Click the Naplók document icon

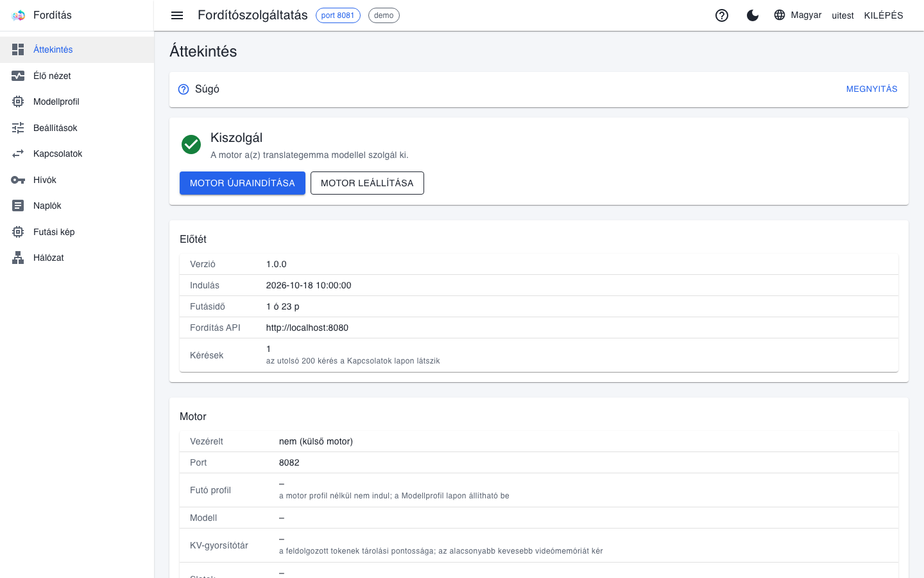pyautogui.click(x=18, y=206)
